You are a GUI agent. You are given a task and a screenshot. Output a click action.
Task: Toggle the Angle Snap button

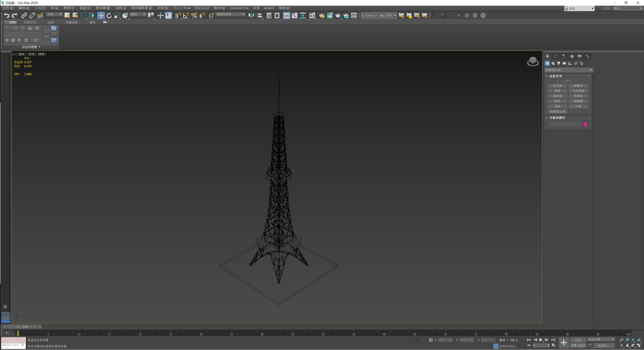tap(186, 15)
